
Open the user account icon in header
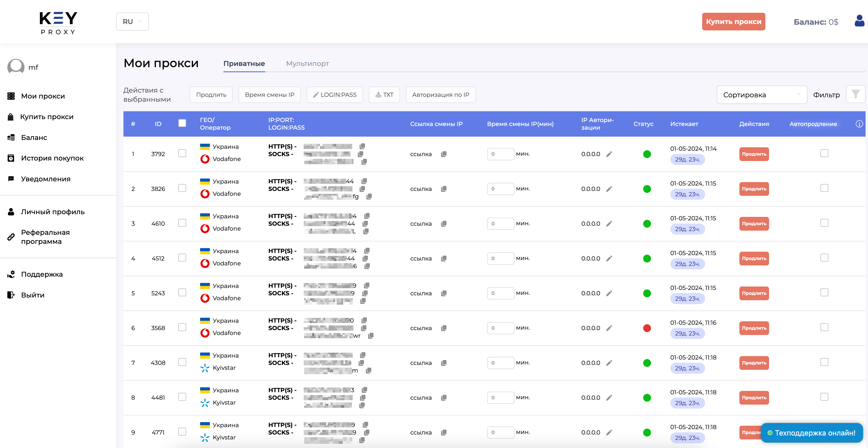coord(859,21)
